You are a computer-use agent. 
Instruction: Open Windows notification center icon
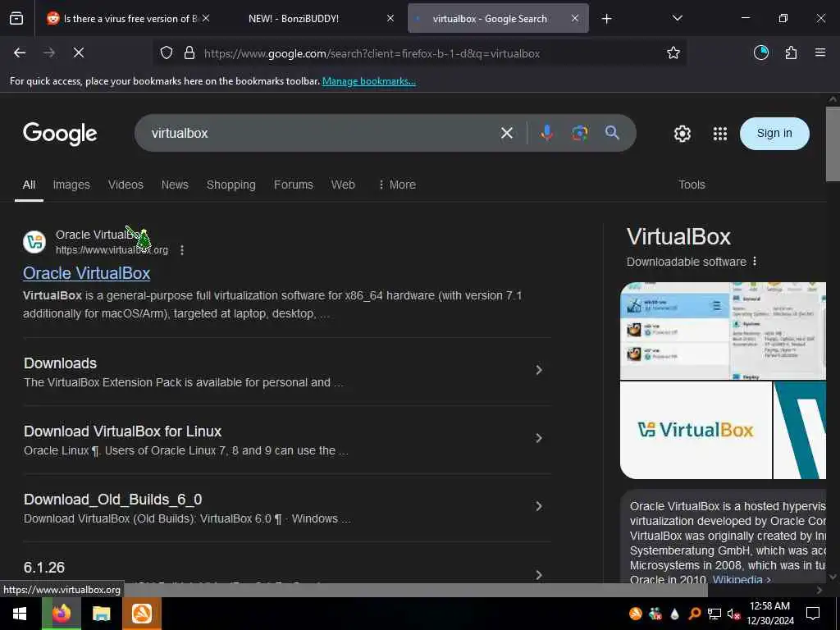point(813,614)
